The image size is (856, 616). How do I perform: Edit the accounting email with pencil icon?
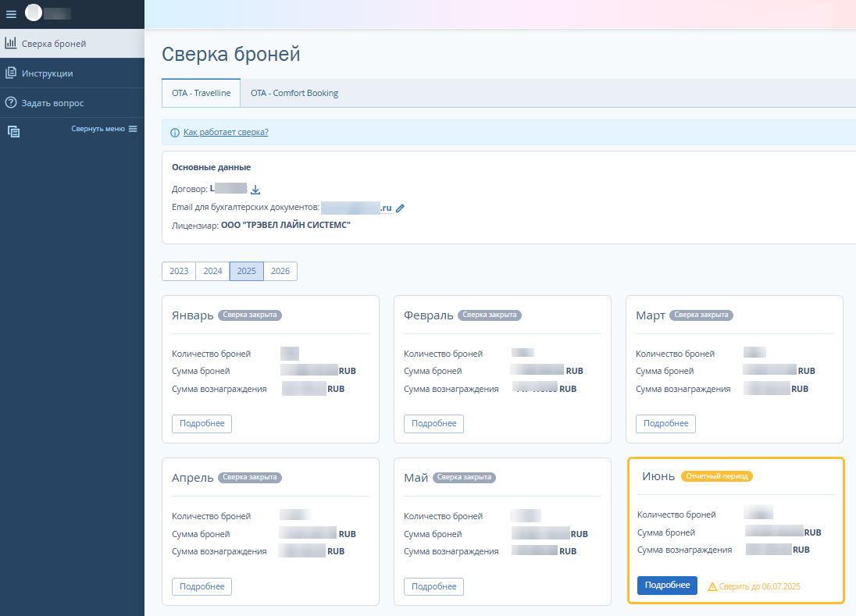pyautogui.click(x=401, y=208)
